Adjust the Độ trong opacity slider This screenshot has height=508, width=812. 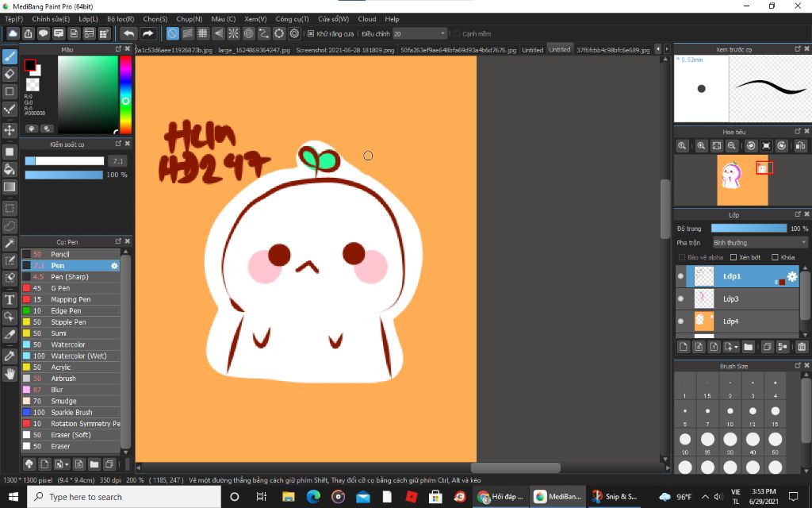tap(749, 228)
